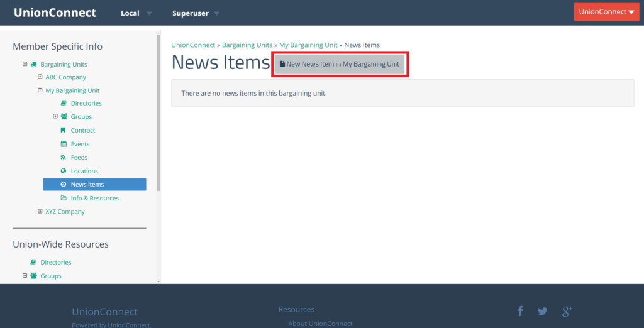Image resolution: width=644 pixels, height=328 pixels.
Task: Open Directories under My Bargaining Unit
Action: tap(86, 103)
